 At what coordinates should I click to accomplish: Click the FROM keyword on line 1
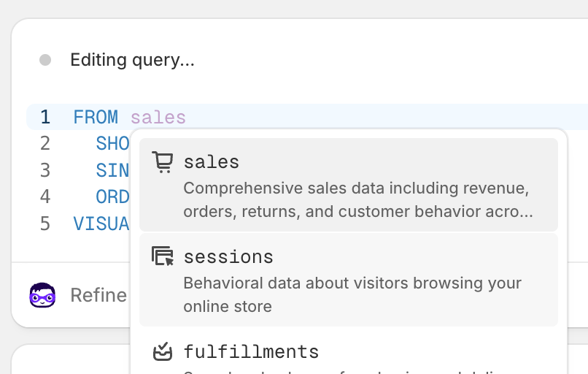click(96, 117)
